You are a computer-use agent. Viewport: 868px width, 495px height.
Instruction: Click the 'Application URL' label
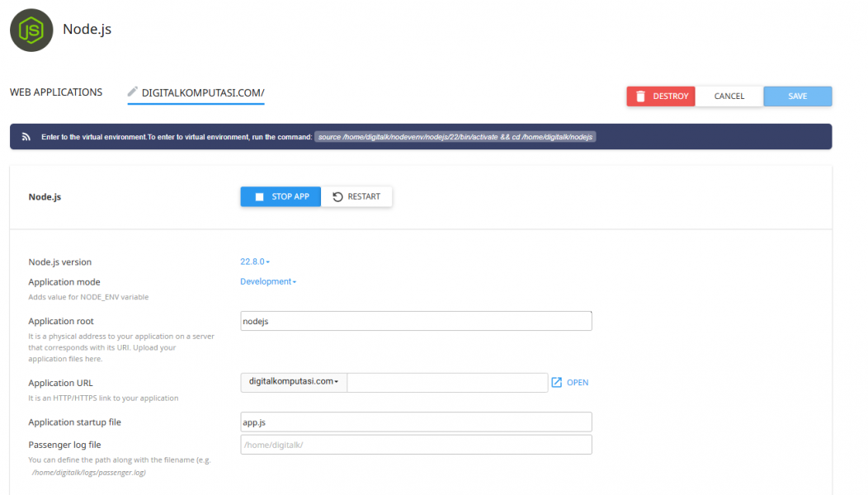pyautogui.click(x=60, y=383)
